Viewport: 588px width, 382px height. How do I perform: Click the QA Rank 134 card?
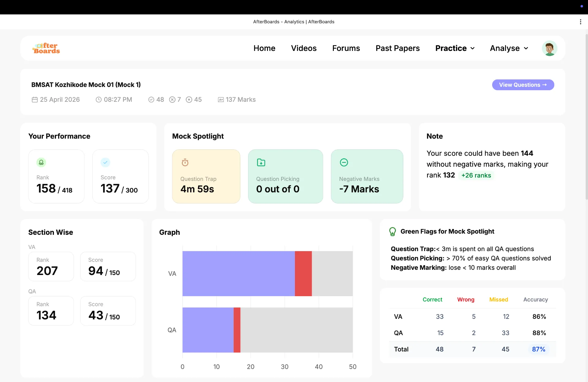pos(51,311)
